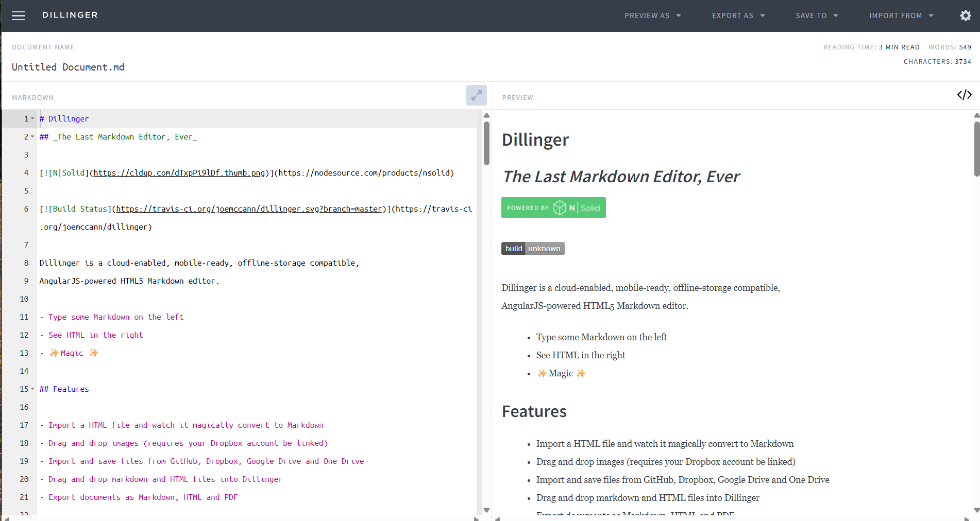Viewport: 980px width, 521px height.
Task: Click editor scrollbar down arrow
Action: pos(486,510)
